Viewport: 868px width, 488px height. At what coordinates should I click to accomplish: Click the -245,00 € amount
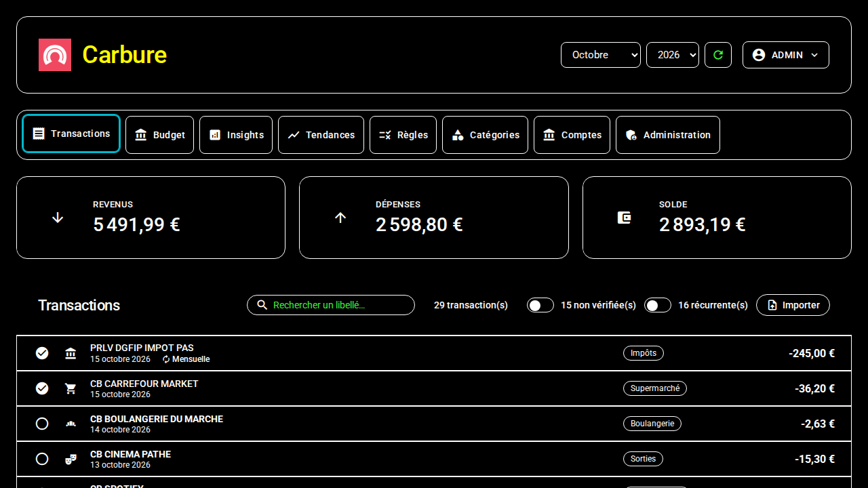[812, 353]
